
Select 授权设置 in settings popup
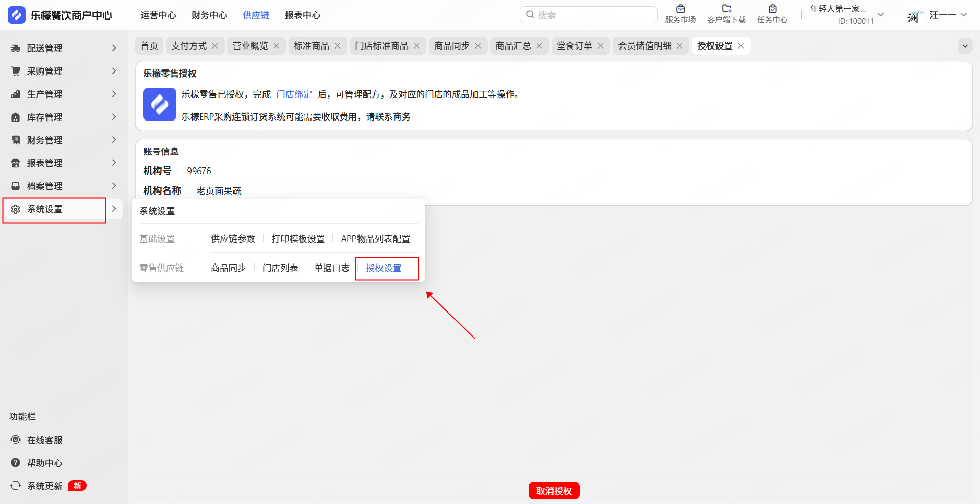(x=384, y=268)
